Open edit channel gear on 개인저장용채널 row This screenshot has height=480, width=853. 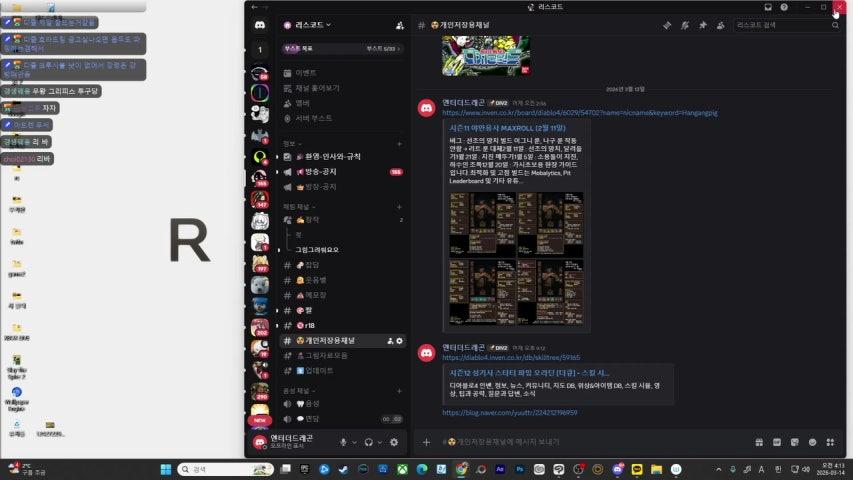[x=399, y=341]
